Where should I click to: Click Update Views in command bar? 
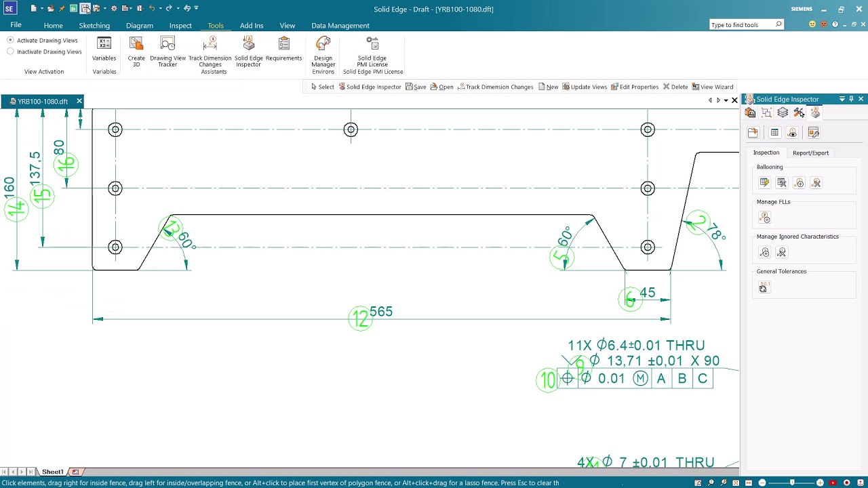click(x=584, y=87)
